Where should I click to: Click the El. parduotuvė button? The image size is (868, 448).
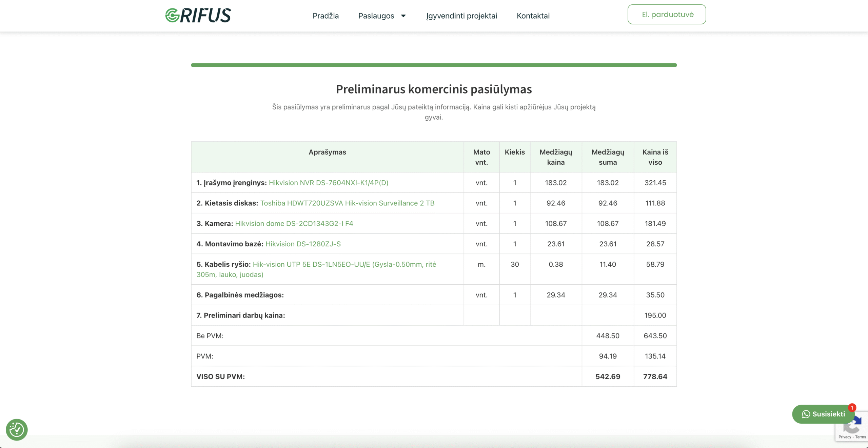pyautogui.click(x=667, y=15)
